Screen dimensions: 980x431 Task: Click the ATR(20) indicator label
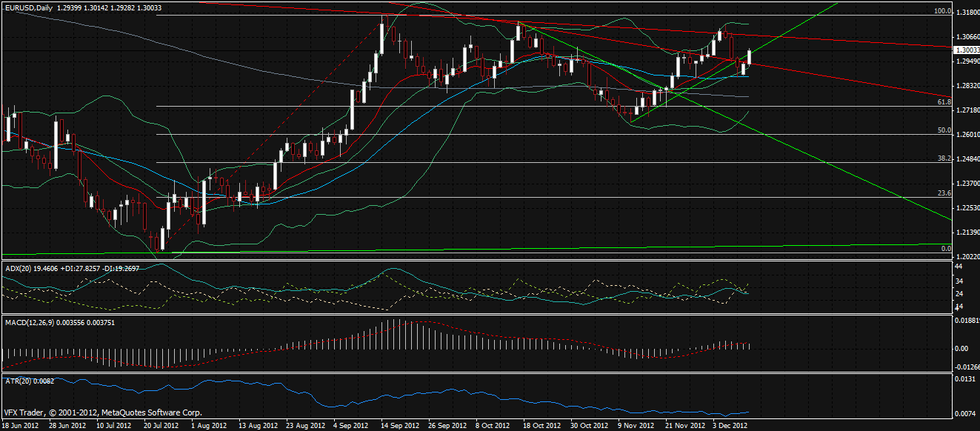coord(21,380)
